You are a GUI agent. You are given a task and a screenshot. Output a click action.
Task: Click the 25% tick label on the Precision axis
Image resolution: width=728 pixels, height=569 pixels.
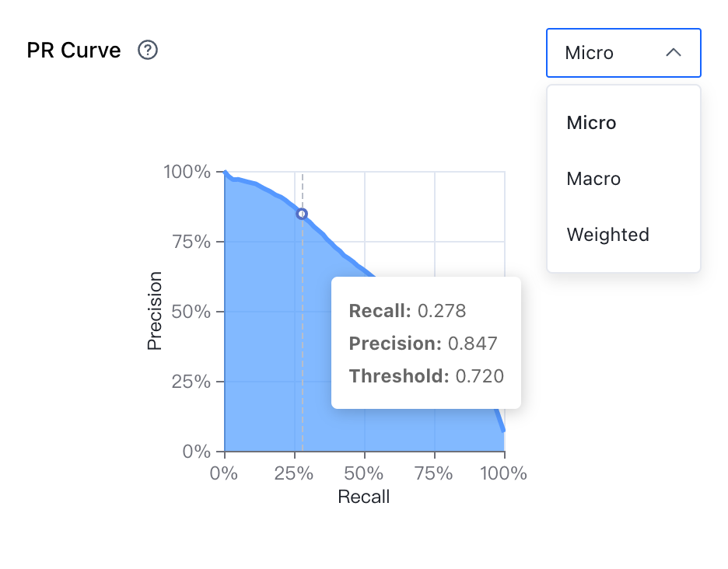coord(191,382)
